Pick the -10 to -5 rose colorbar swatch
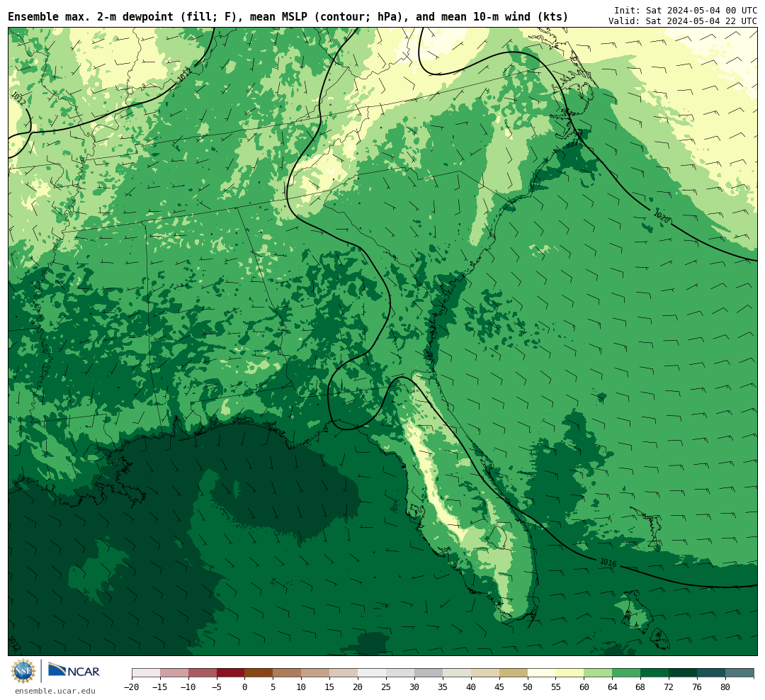The height and width of the screenshot is (700, 765). coord(203,673)
